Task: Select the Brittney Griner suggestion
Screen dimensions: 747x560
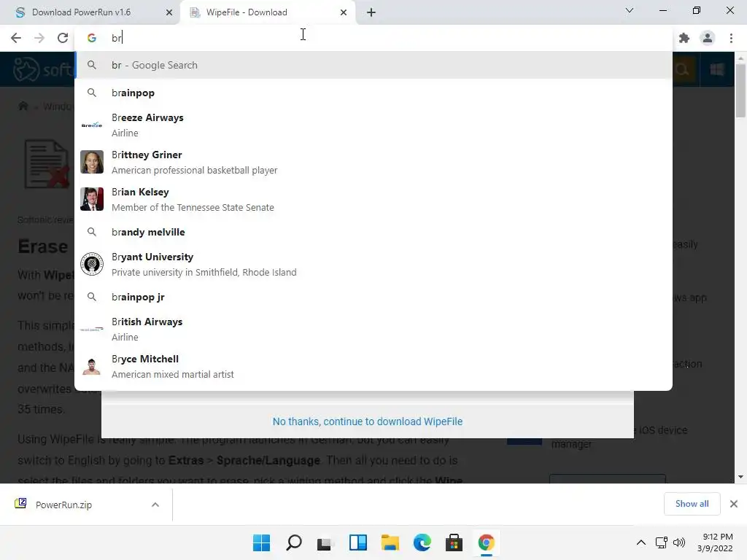Action: (x=373, y=163)
